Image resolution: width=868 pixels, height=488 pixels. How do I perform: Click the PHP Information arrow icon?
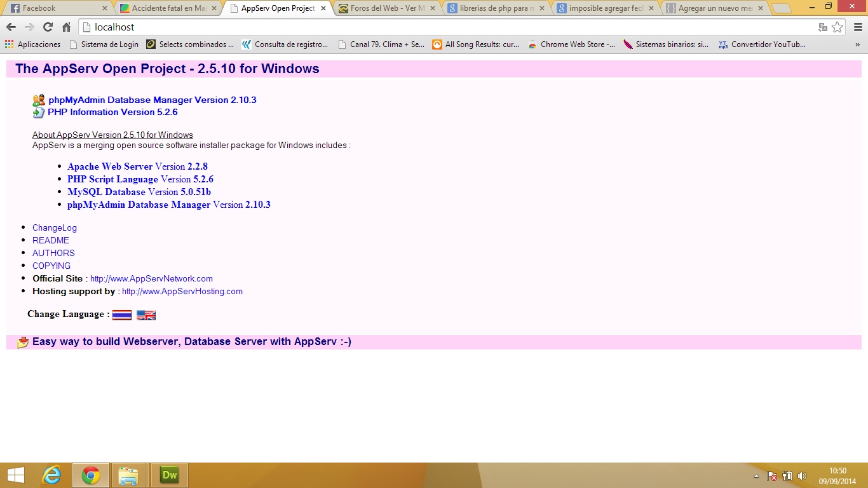[38, 112]
